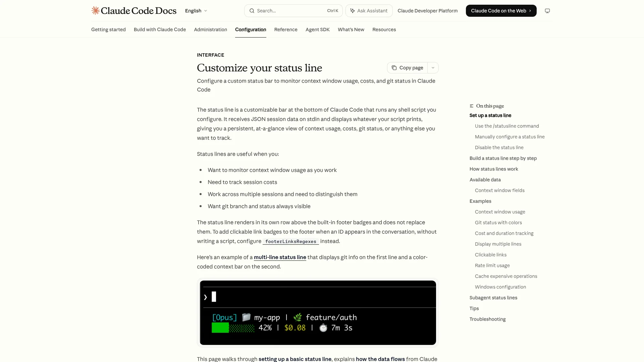Jump to Tips section
Screen dimensions: 644x362
point(474,308)
